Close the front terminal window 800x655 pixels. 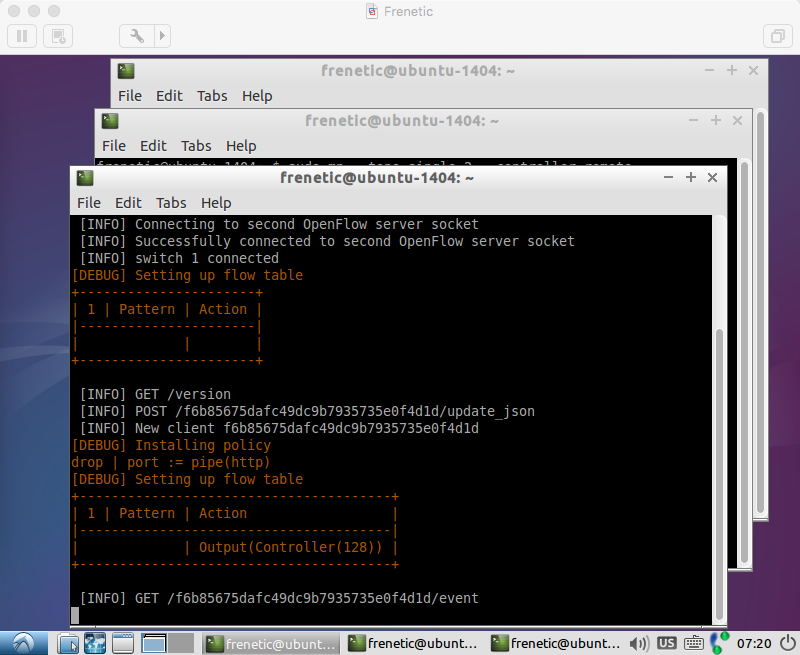click(x=713, y=177)
